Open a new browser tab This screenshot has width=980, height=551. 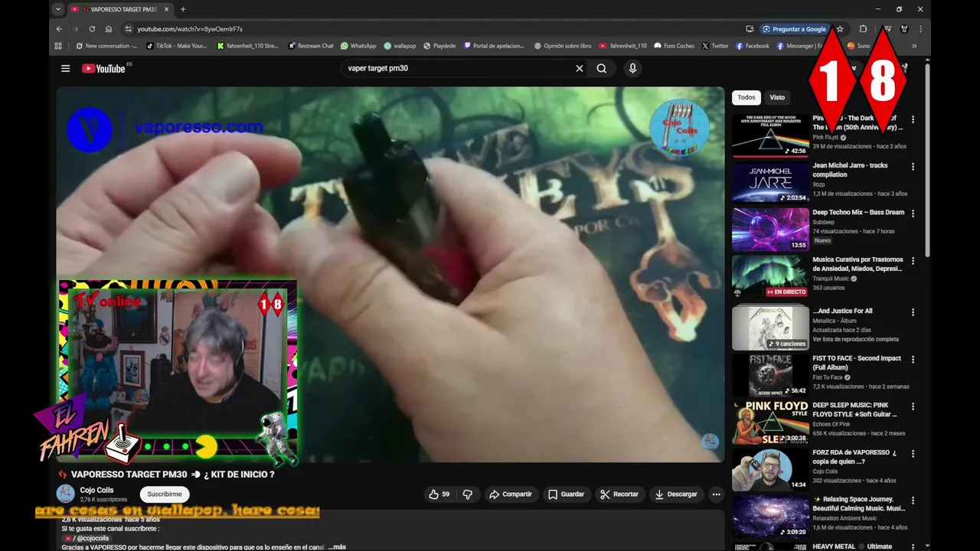(x=183, y=9)
